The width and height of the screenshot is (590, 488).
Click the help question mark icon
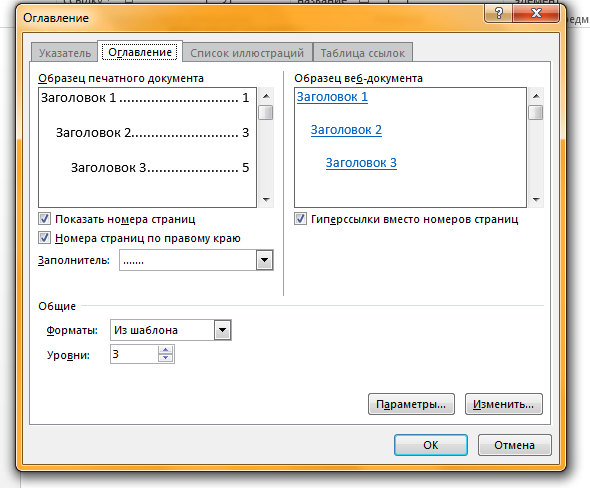499,14
